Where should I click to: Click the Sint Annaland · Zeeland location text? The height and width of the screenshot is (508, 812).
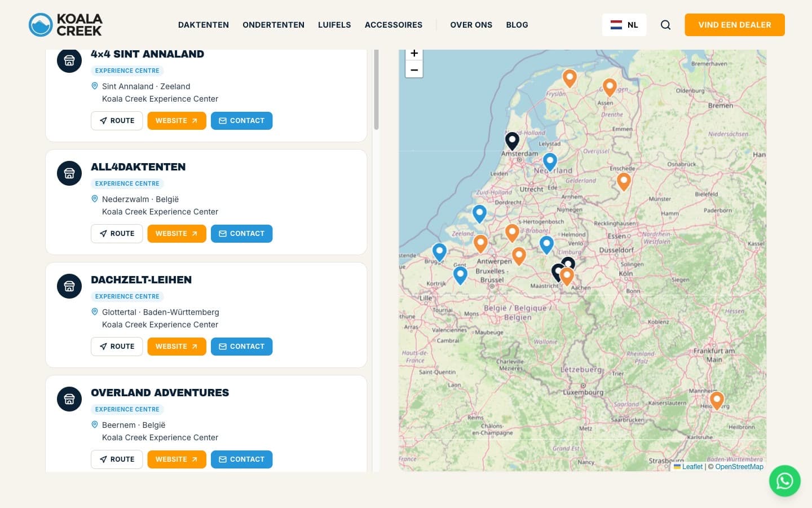(146, 86)
